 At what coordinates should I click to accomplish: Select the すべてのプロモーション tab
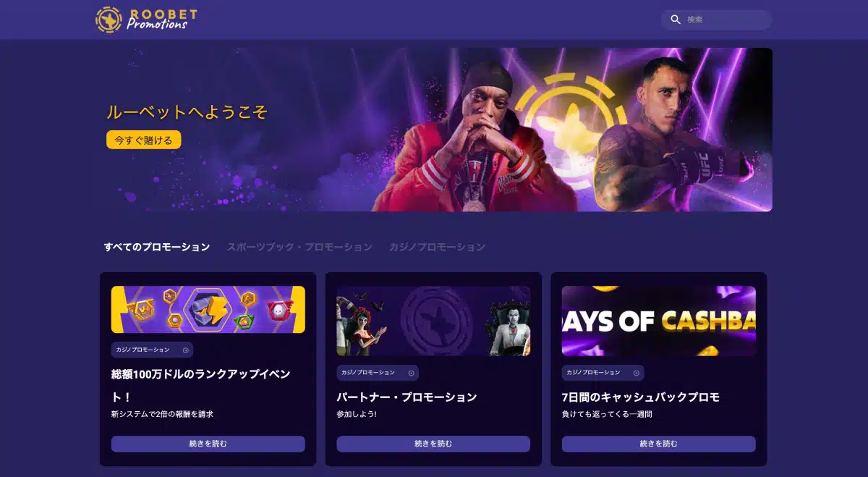click(x=157, y=247)
